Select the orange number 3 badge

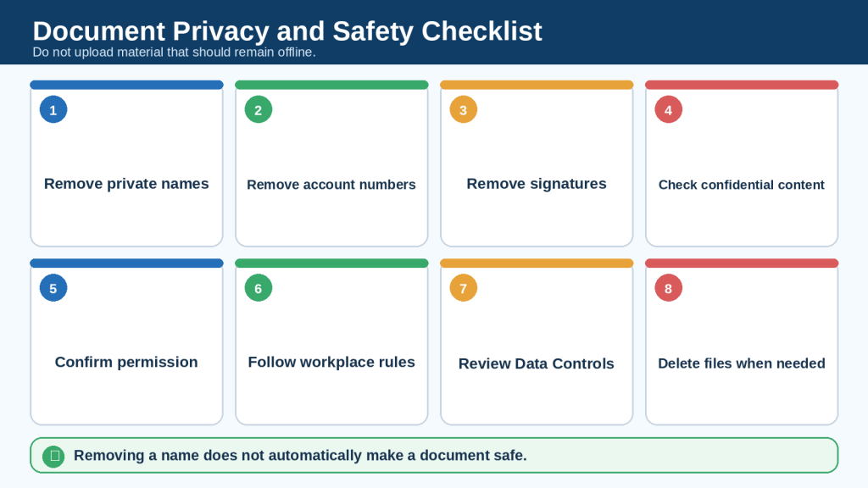[x=464, y=109]
